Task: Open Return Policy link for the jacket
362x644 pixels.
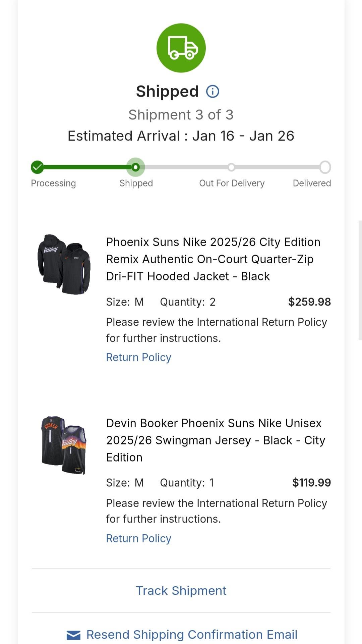Action: point(138,358)
